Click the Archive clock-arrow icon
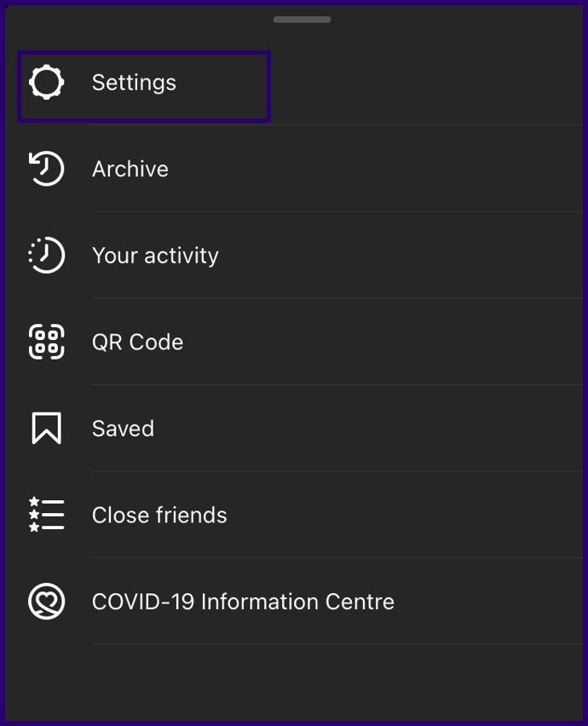The width and height of the screenshot is (588, 726). coord(46,169)
